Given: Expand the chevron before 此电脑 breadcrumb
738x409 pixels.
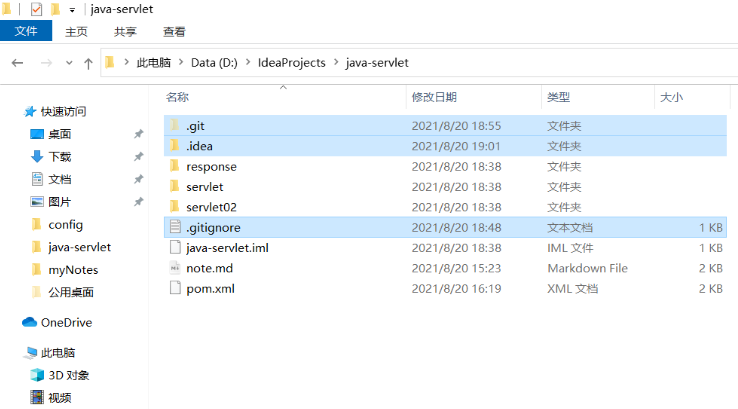Looking at the screenshot, I should point(126,63).
